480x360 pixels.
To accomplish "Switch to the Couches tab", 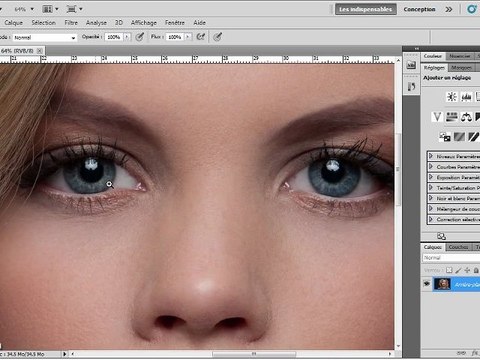I will click(458, 247).
